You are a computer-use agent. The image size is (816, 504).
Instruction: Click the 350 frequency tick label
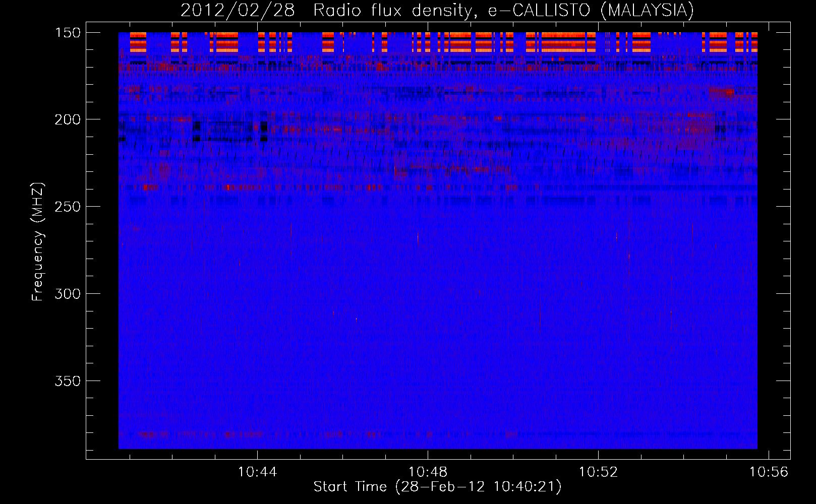click(68, 381)
